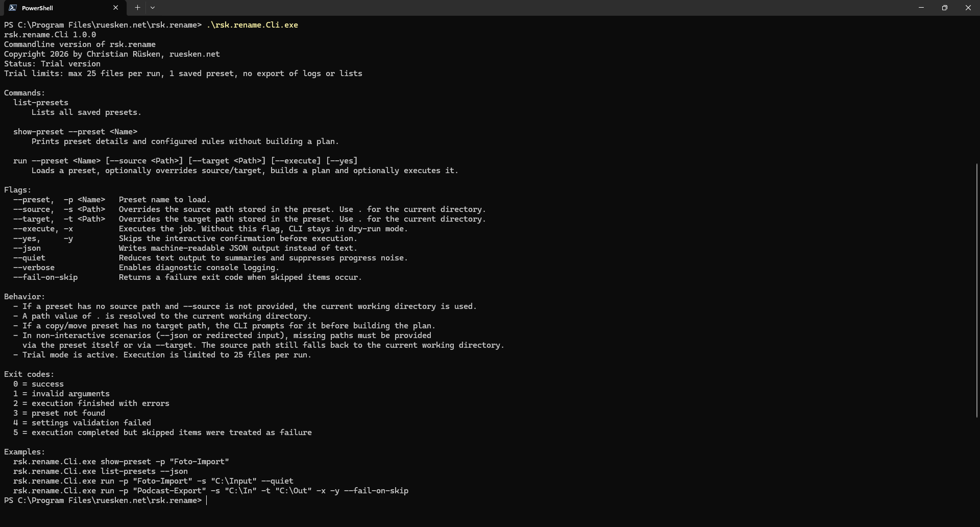Click the list-presets command heading
This screenshot has width=980, height=527.
click(x=41, y=103)
